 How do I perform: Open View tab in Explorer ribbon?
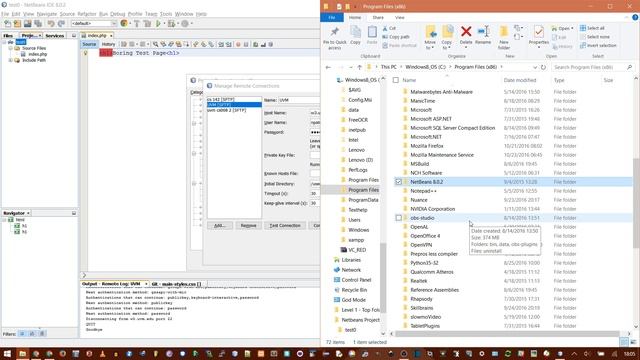(x=400, y=18)
